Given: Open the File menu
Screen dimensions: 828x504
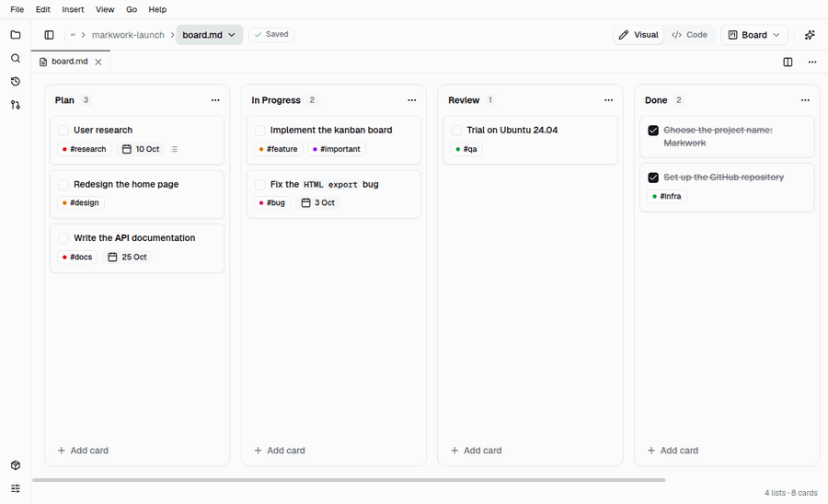Looking at the screenshot, I should (17, 9).
